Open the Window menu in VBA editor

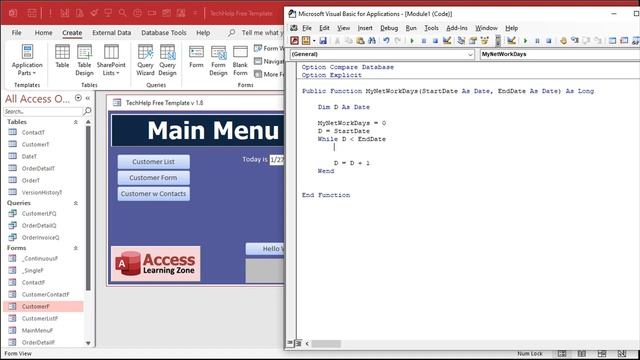[x=486, y=28]
